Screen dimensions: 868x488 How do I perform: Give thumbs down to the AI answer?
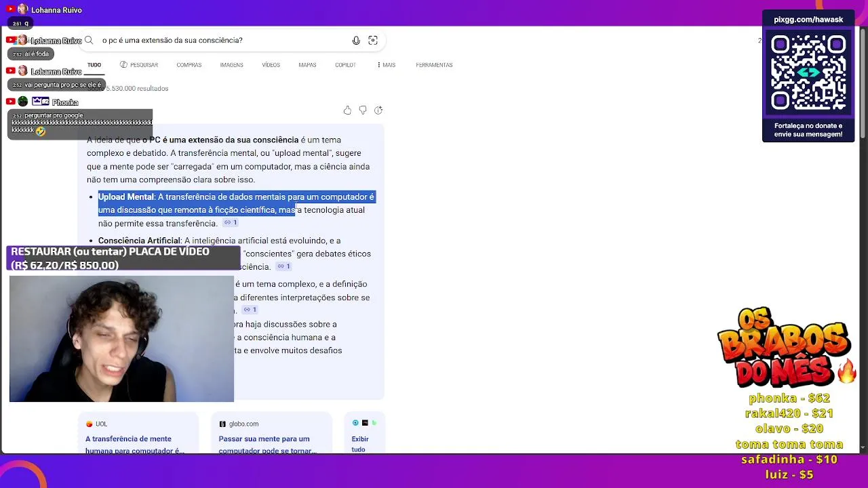[x=363, y=110]
